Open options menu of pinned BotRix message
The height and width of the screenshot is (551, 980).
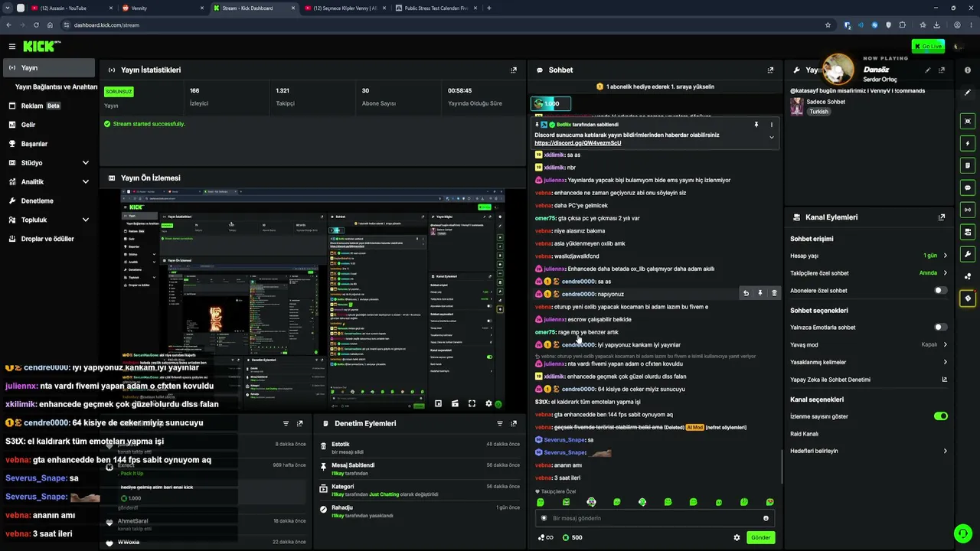(771, 125)
